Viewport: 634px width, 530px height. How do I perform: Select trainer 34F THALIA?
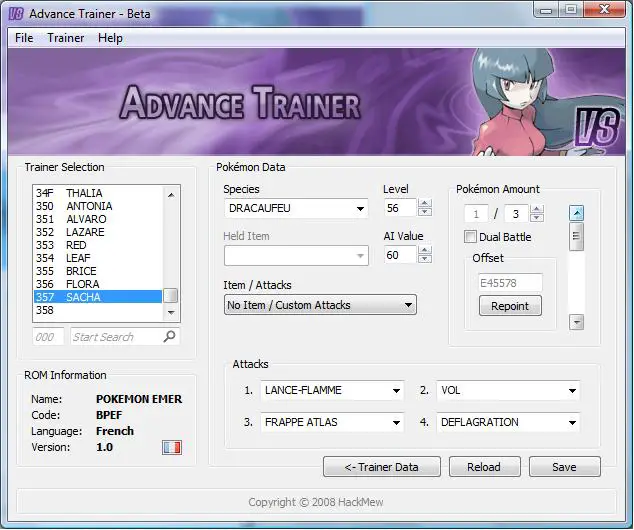[x=98, y=193]
